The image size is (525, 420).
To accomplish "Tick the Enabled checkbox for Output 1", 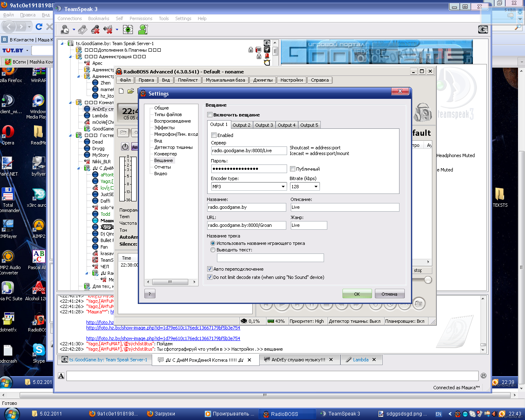I will (x=214, y=135).
